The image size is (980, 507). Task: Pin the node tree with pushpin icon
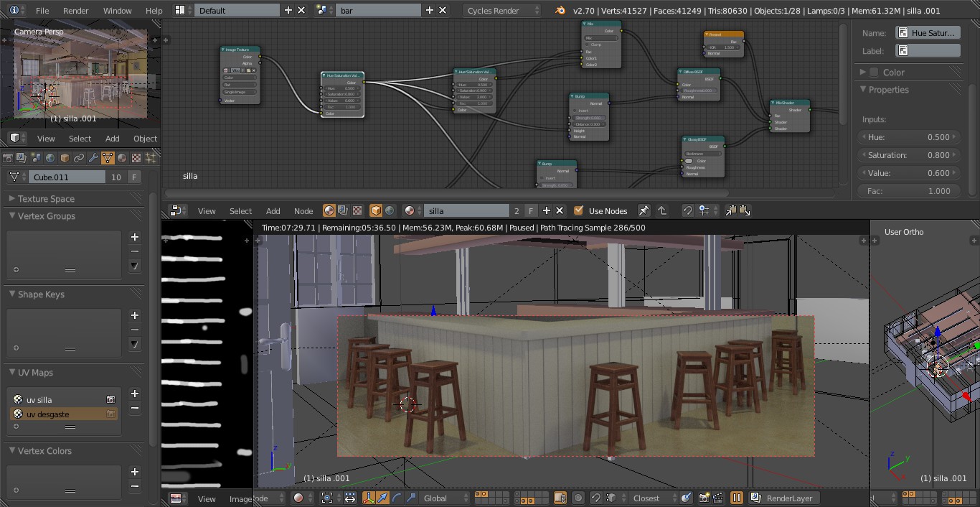pyautogui.click(x=644, y=210)
